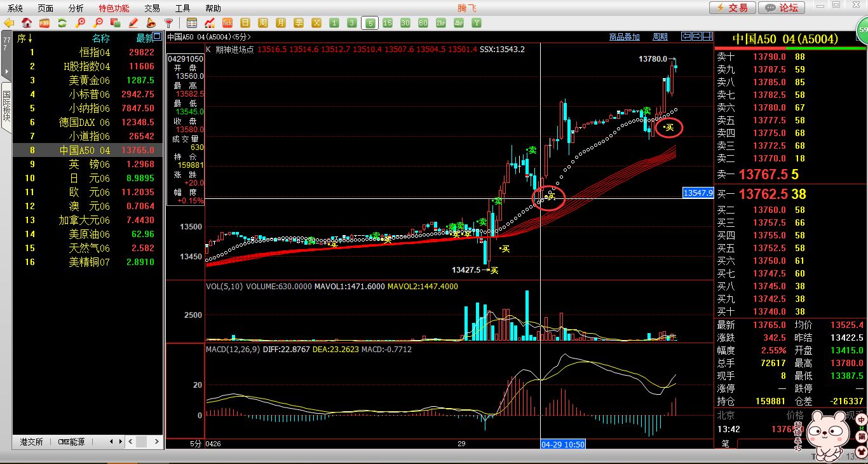Click the zoom-in magnifier icon
Screen dimensions: 868x464
[x=80, y=23]
